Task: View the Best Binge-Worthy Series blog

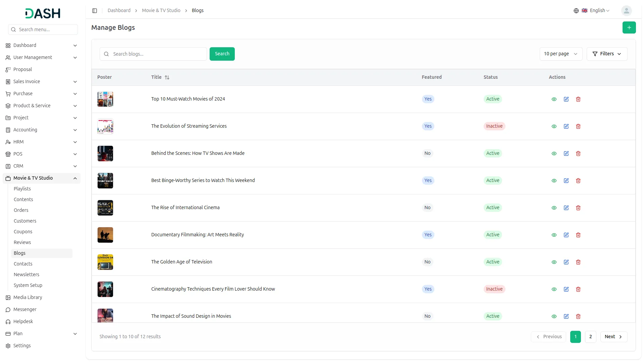Action: tap(554, 181)
